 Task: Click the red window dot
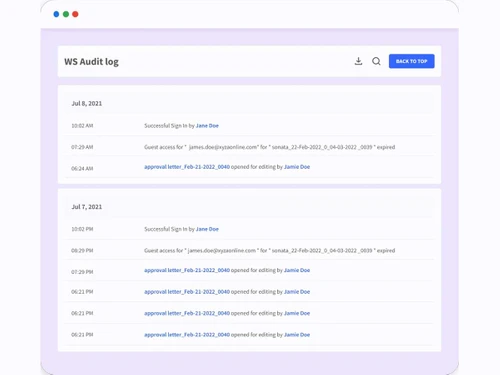[x=75, y=14]
